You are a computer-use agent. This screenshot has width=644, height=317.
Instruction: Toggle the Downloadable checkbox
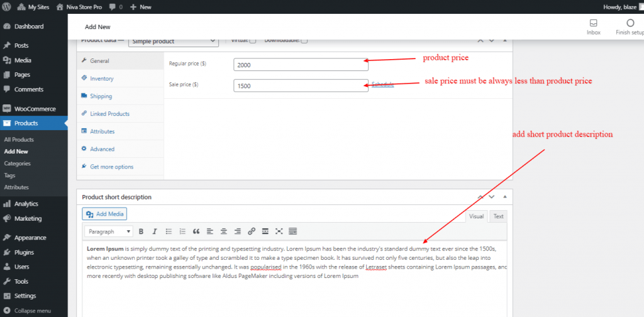pos(304,41)
